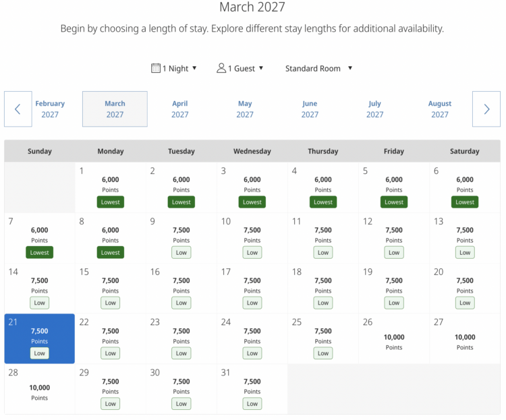Viewport: 506px width, 420px height.
Task: Pick March 25 date cell
Action: (323, 338)
